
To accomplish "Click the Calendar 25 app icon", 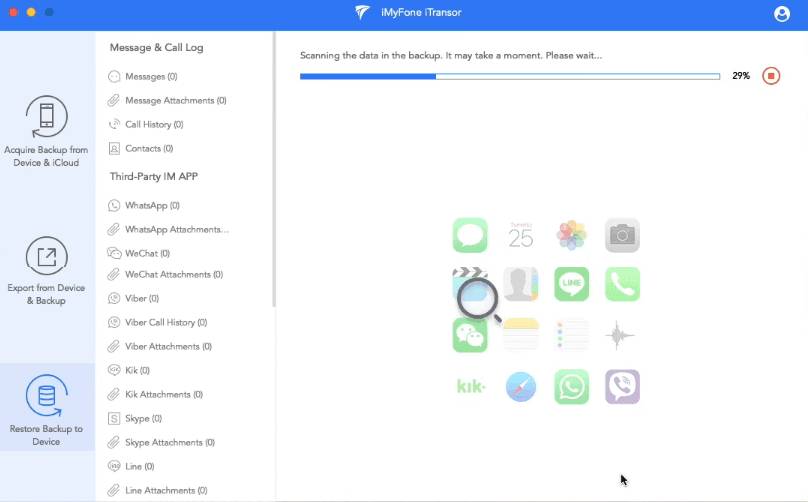I will click(x=520, y=235).
